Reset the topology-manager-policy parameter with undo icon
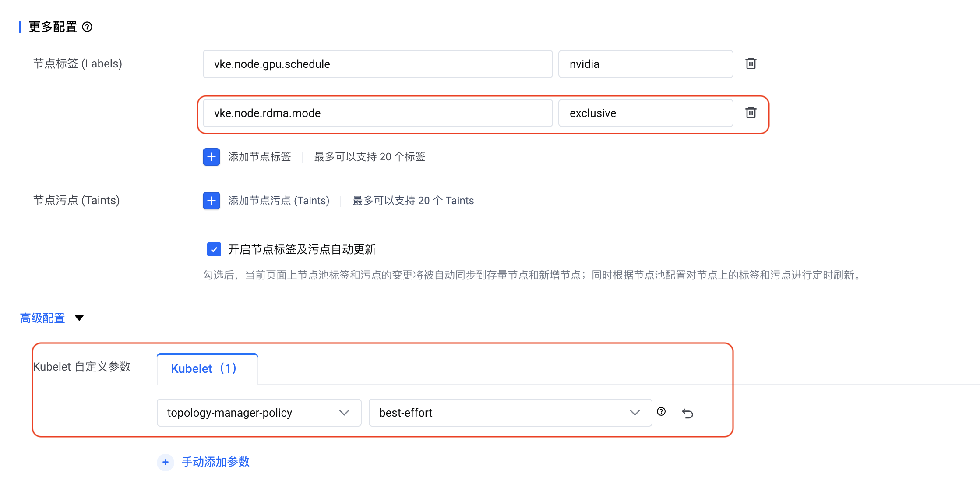This screenshot has width=980, height=488. click(687, 413)
